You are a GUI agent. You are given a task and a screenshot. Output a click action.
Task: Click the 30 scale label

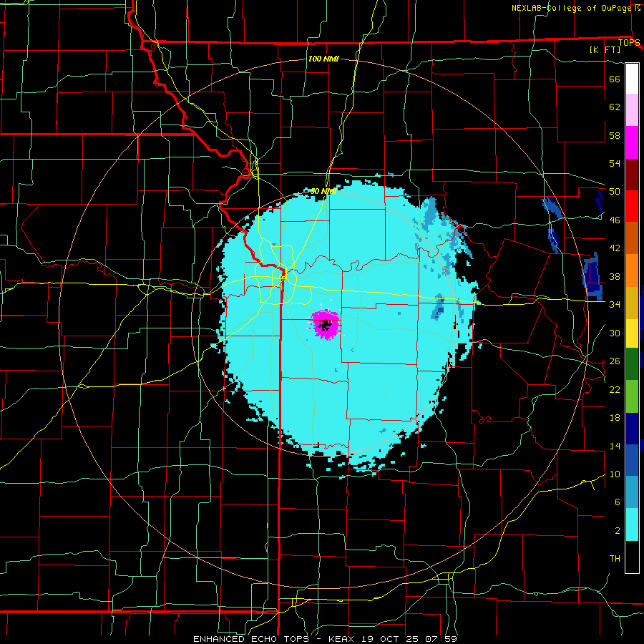click(x=615, y=333)
